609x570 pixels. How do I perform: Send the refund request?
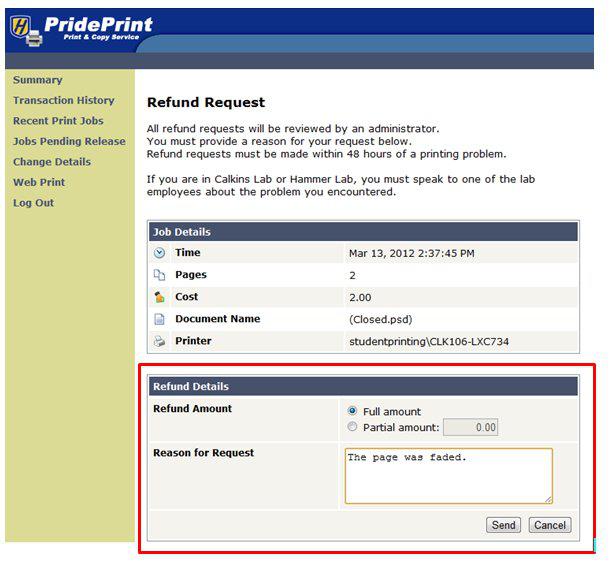click(x=503, y=525)
